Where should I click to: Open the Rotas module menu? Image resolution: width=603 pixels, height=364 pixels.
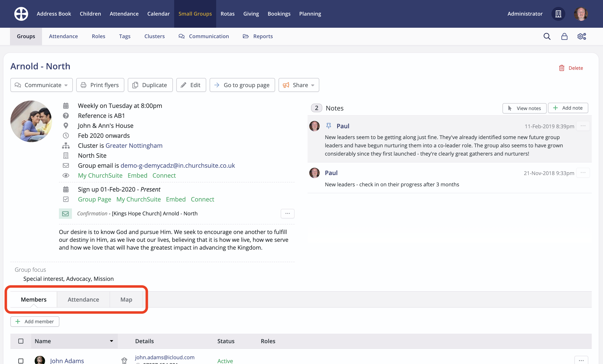[x=227, y=14]
